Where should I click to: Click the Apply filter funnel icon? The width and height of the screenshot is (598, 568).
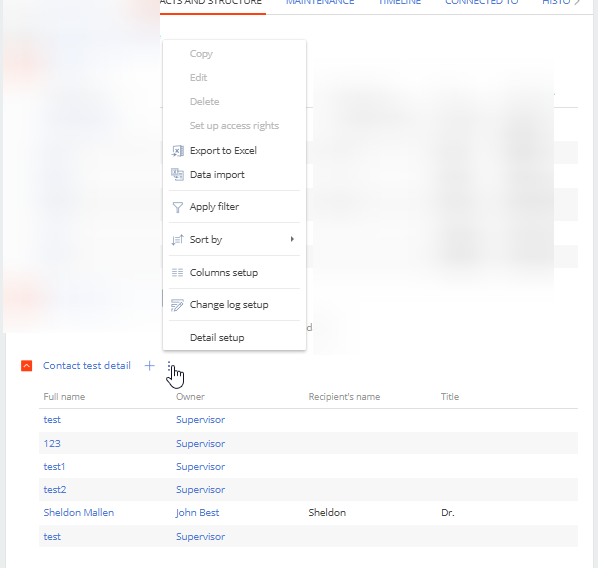coord(177,207)
